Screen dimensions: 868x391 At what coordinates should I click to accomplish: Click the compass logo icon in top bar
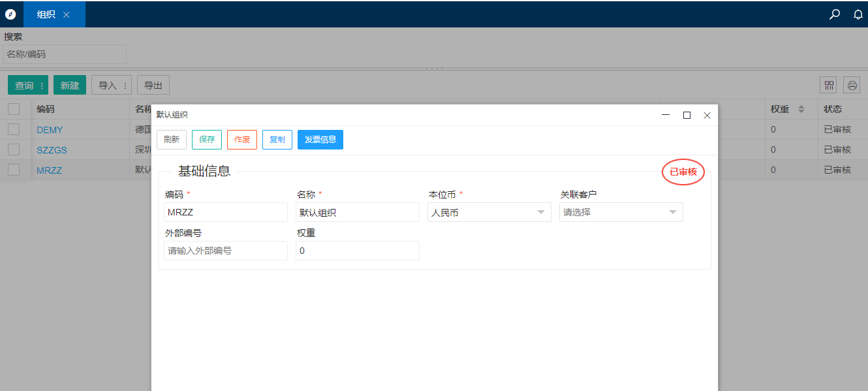(10, 14)
